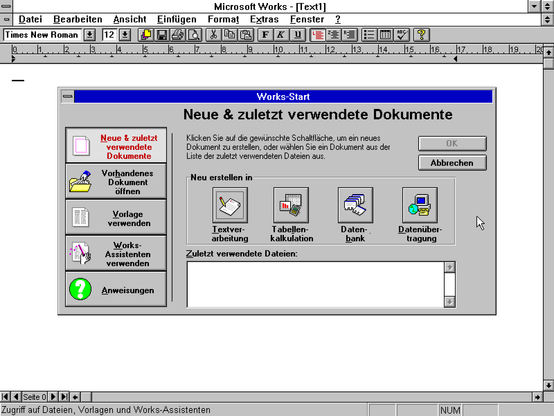
Task: Click the save diskette toolbar icon
Action: (162, 35)
